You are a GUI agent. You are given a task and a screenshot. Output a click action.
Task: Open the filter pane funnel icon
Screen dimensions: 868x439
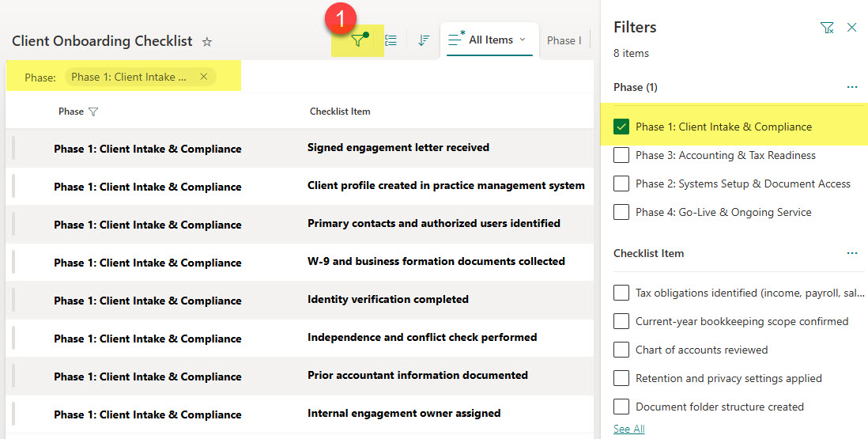359,40
